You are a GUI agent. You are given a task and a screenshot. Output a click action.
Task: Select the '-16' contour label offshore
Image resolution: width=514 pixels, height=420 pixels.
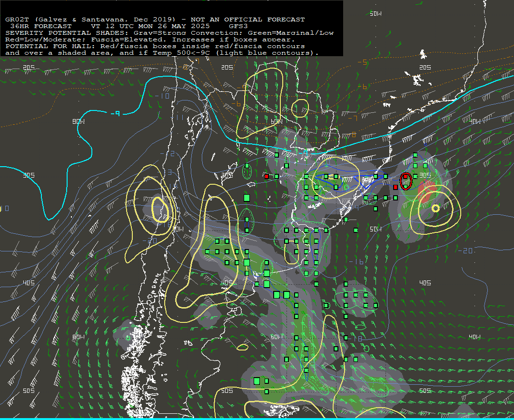pyautogui.click(x=356, y=261)
